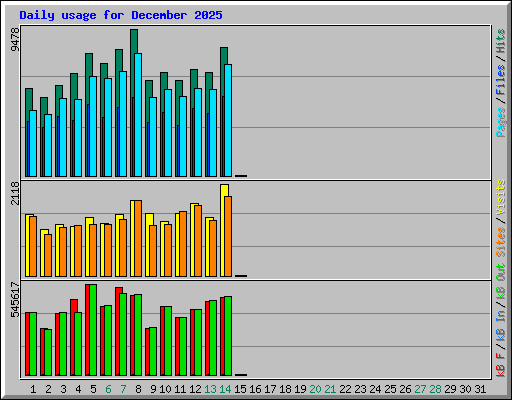Click the orange sites bar for day 12
Screen dimensions: 512x400
(198, 241)
